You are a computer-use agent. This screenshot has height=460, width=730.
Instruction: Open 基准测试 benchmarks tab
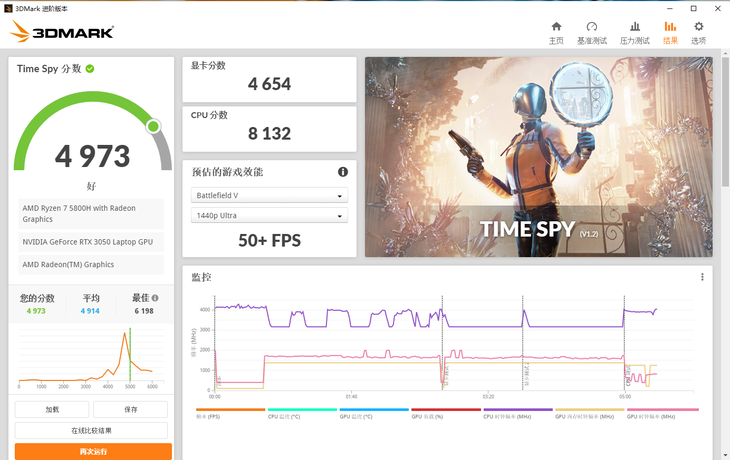(x=592, y=33)
